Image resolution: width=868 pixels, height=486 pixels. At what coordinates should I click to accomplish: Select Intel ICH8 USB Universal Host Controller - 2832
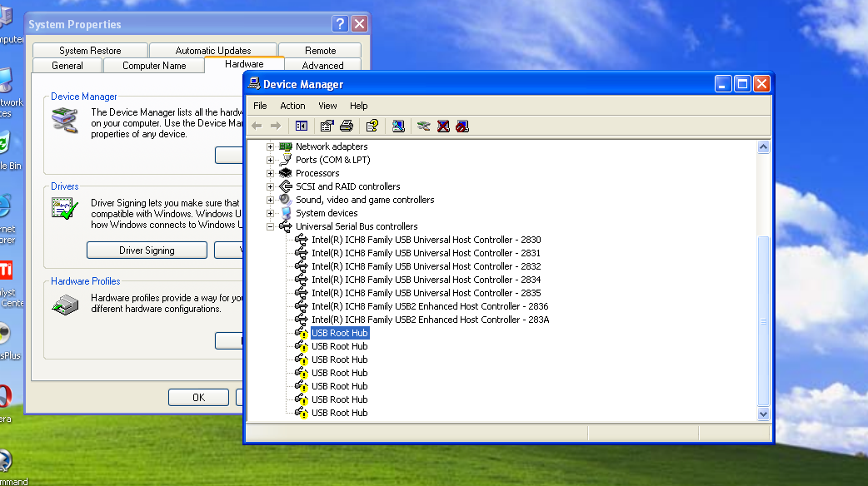pyautogui.click(x=426, y=266)
